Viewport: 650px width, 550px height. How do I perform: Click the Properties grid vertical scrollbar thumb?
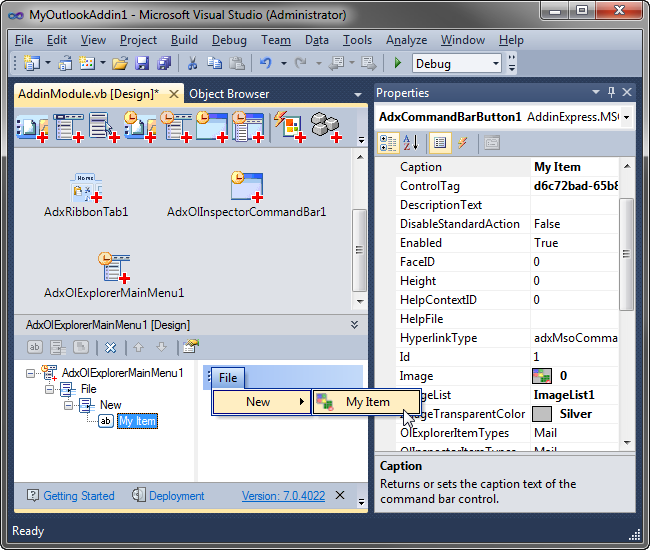pyautogui.click(x=626, y=254)
